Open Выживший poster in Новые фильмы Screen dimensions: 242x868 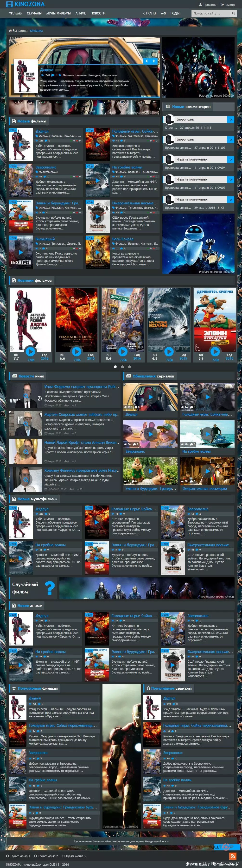pos(21,252)
